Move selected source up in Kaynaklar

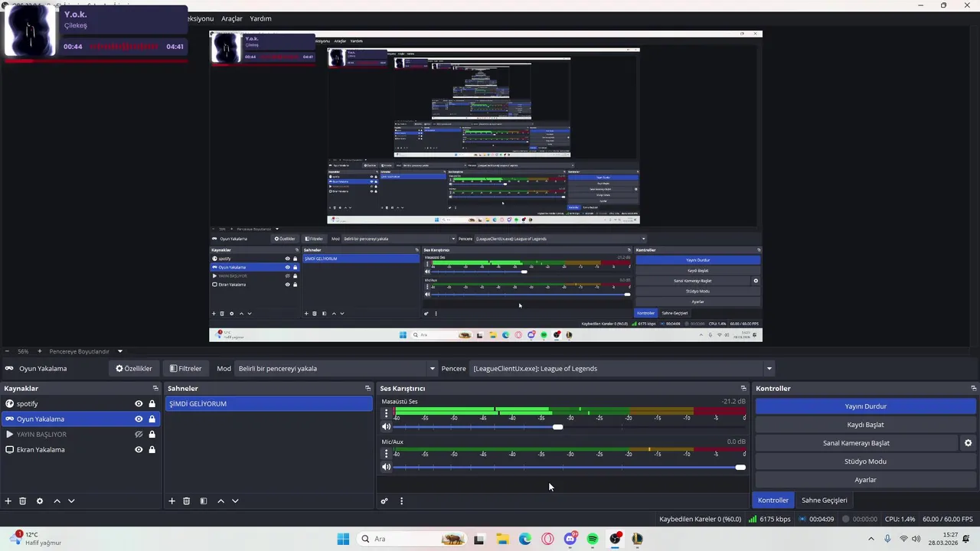point(57,501)
